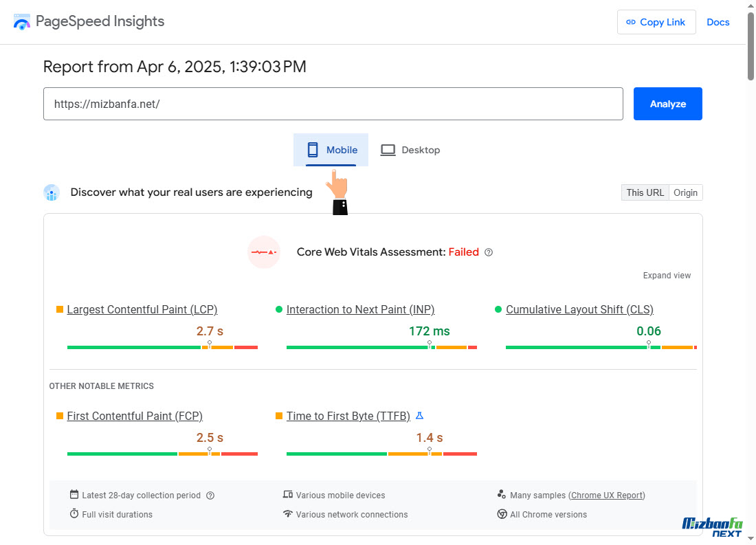The height and width of the screenshot is (545, 756).
Task: Click the laptop icon on the Desktop tab
Action: [388, 150]
